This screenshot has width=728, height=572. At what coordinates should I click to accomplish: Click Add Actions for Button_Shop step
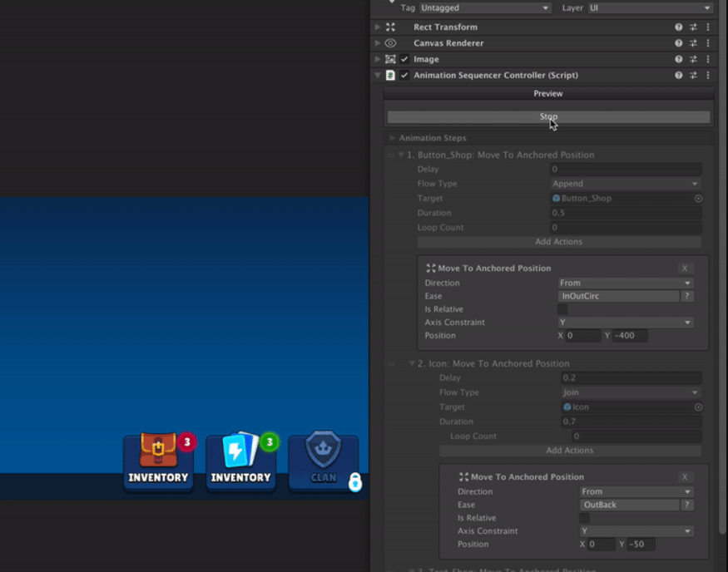point(559,242)
